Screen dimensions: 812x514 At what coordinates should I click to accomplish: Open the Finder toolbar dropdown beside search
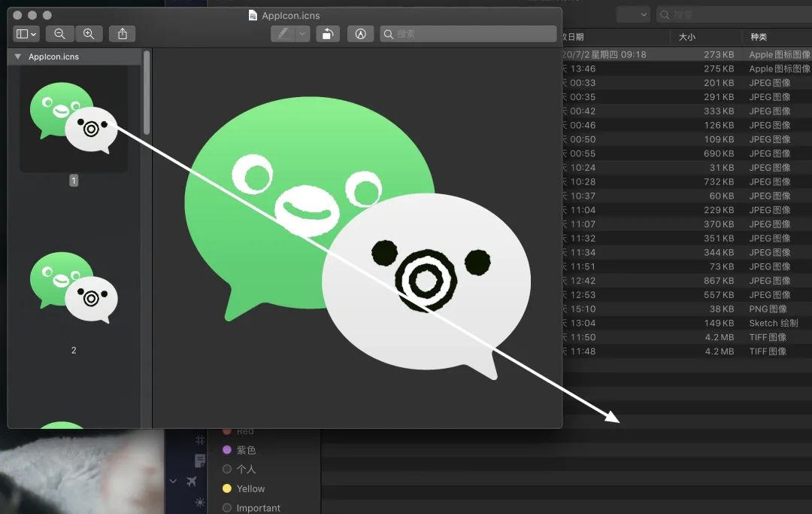pos(633,14)
